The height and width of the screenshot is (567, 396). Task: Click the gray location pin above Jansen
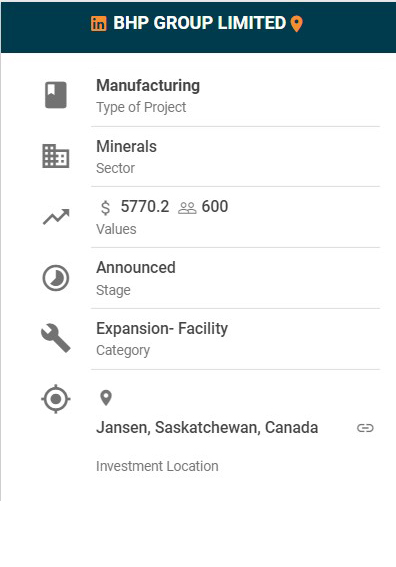click(106, 398)
